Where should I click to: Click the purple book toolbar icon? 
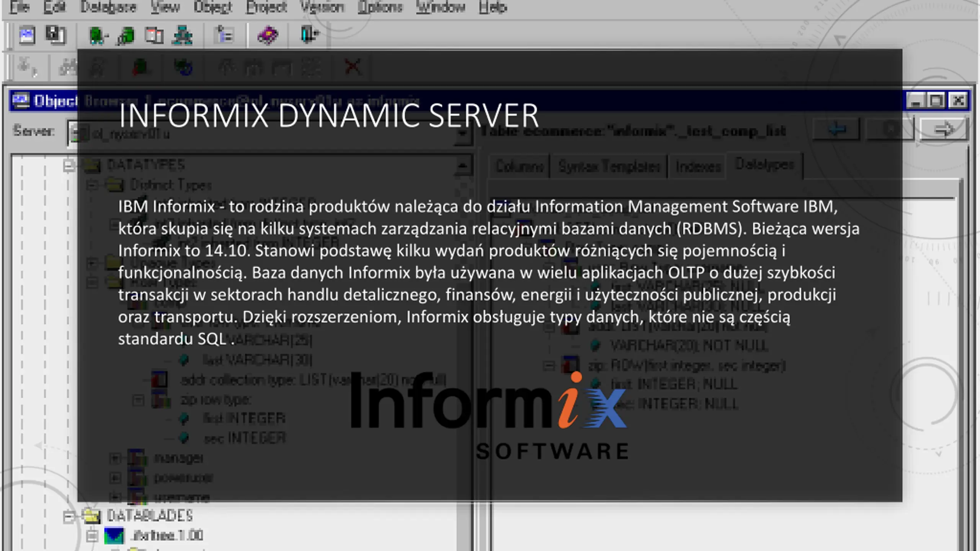click(x=268, y=36)
